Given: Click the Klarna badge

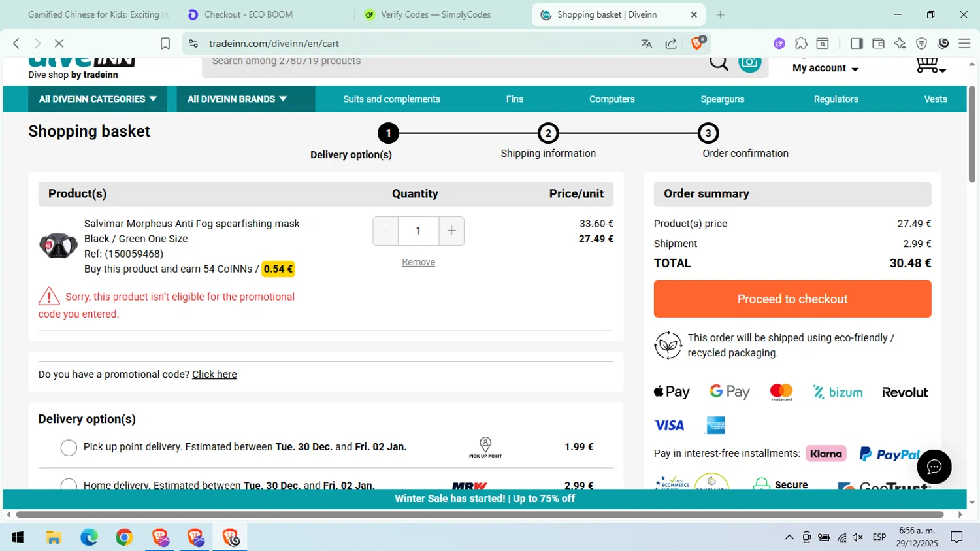Looking at the screenshot, I should 826,454.
